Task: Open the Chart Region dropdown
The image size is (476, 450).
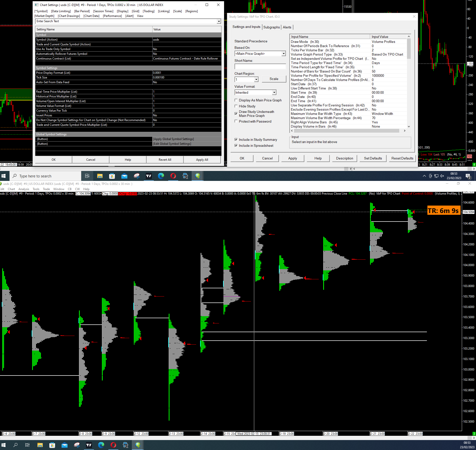Action: click(x=256, y=79)
